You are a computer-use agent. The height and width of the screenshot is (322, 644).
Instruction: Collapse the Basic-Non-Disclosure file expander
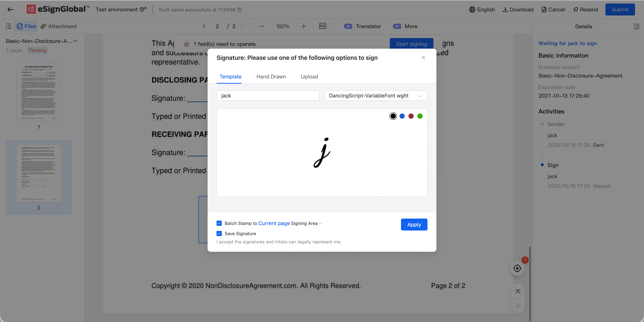coord(75,41)
